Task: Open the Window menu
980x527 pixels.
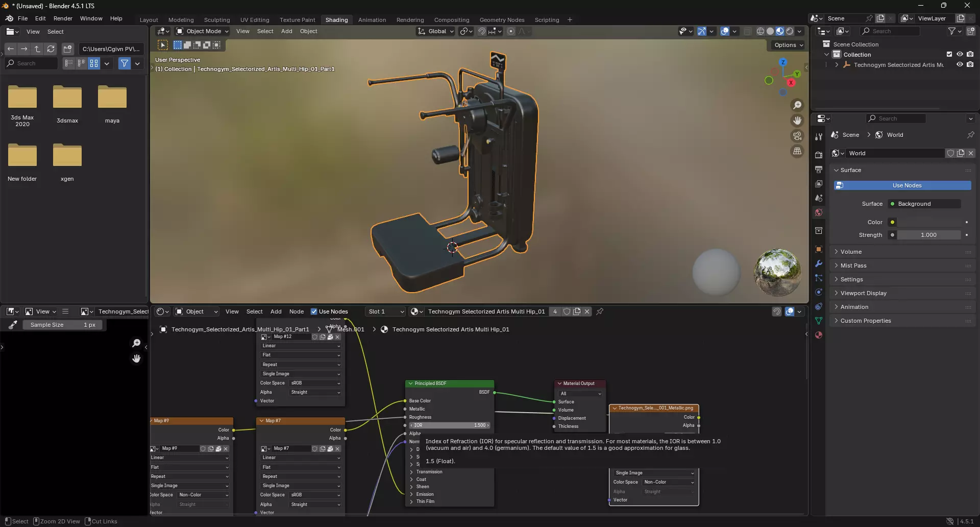Action: [x=91, y=18]
